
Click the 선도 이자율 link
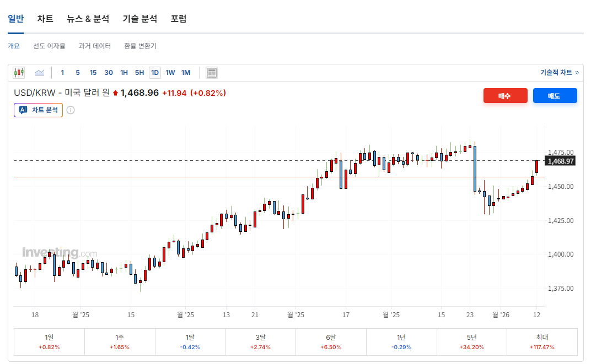click(x=49, y=46)
